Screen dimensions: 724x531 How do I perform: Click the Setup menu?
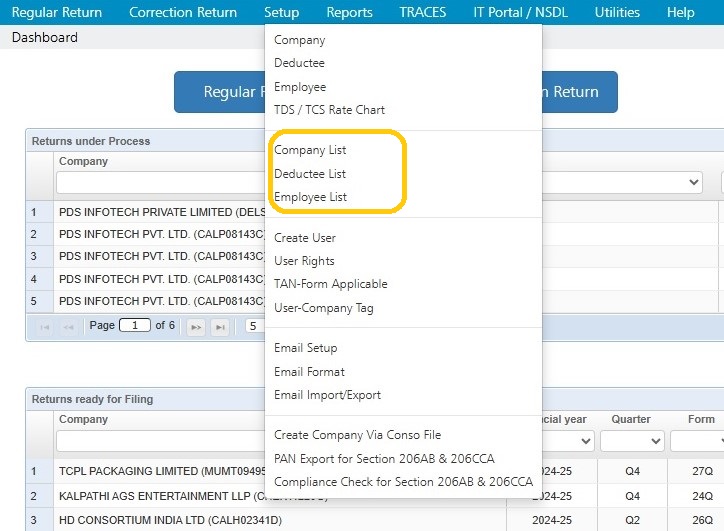[x=282, y=12]
